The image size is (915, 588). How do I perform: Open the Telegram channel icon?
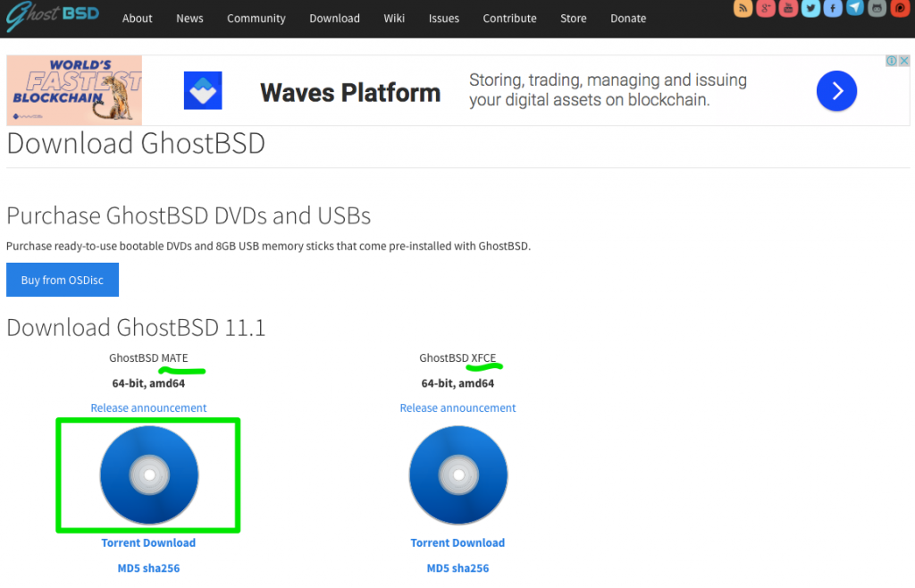[855, 7]
